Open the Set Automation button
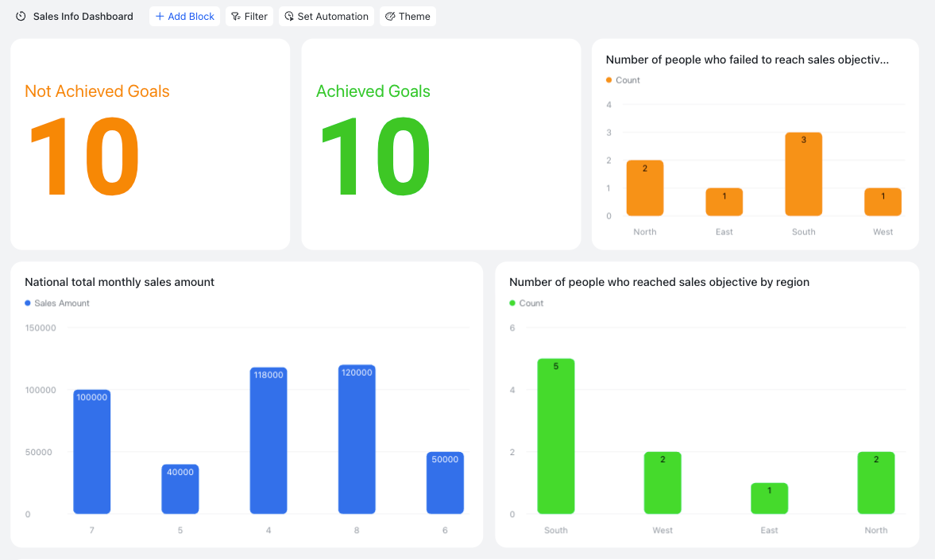Viewport: 935px width, 560px height. [x=326, y=16]
